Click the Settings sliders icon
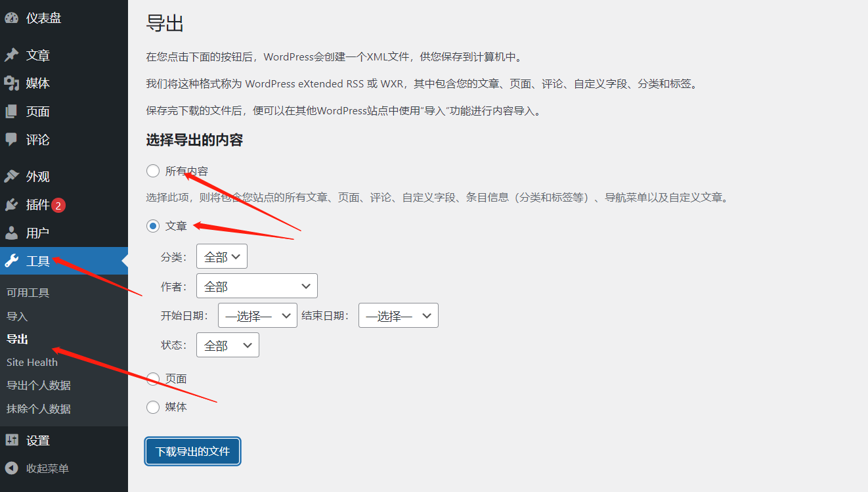 pyautogui.click(x=11, y=441)
